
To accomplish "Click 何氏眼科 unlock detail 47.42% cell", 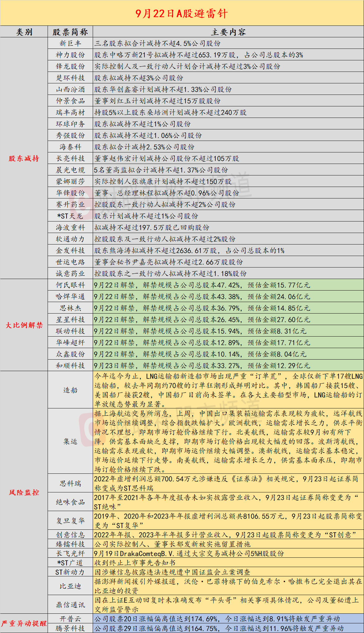I will tap(228, 285).
